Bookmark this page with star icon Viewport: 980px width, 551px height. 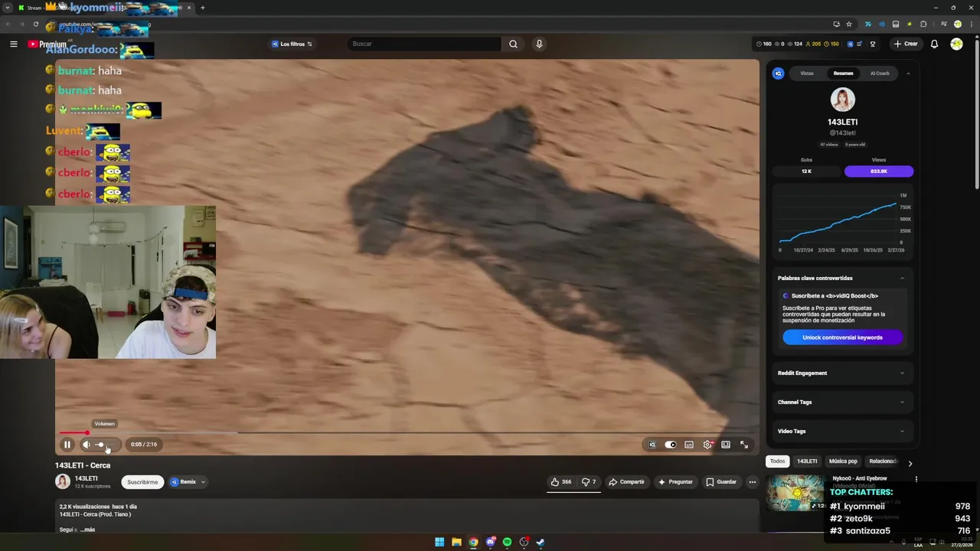pos(849,24)
